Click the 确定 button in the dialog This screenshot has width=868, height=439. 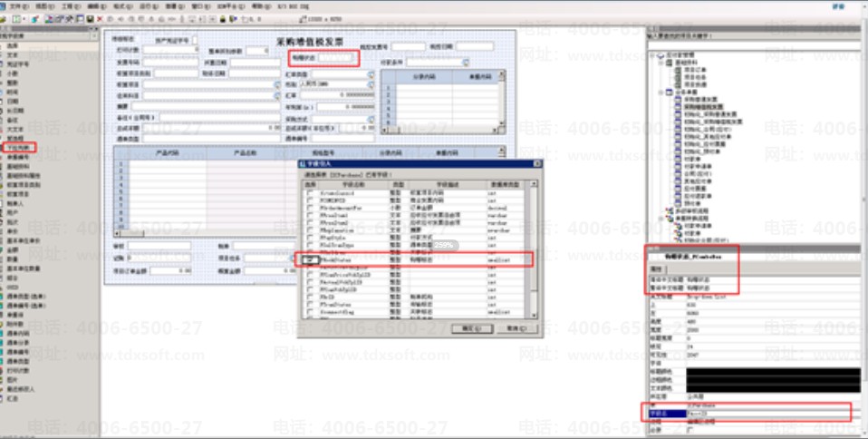[x=472, y=328]
